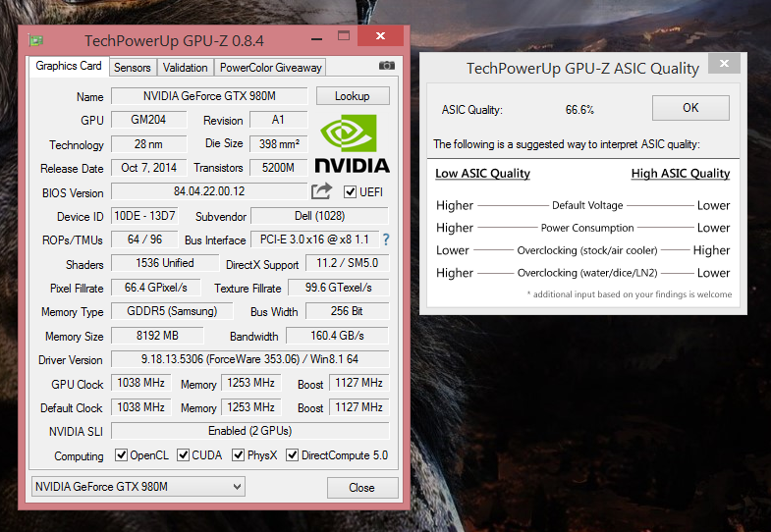
Task: Toggle the DirectCompute 5.0 checkbox
Action: 292,454
